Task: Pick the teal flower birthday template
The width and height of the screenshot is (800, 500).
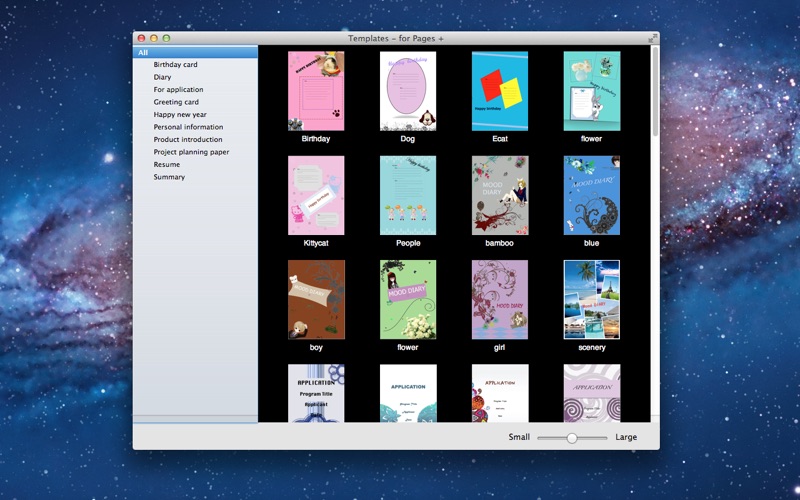Action: 592,91
